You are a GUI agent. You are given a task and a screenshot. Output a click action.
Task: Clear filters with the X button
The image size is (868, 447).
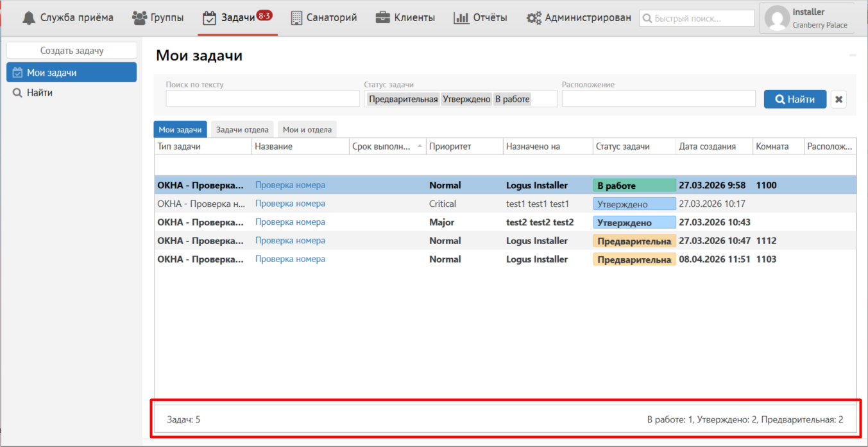838,99
